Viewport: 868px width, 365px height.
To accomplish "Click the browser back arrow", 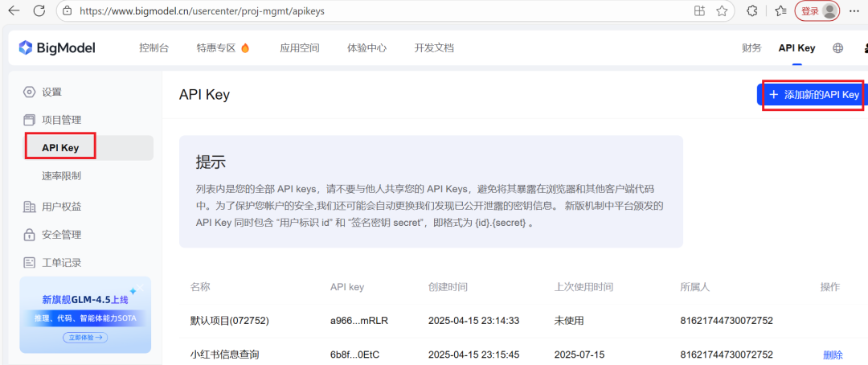I will (x=14, y=10).
